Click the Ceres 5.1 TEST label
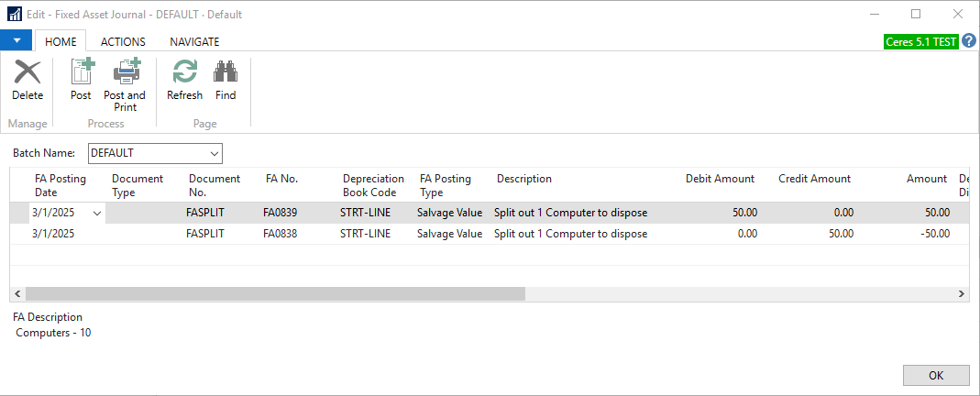Image resolution: width=980 pixels, height=396 pixels. click(920, 42)
